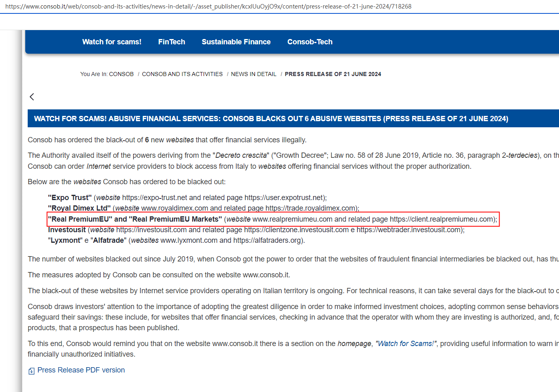Go to CONSOB breadcrumb link
The height and width of the screenshot is (392, 559).
coord(121,74)
